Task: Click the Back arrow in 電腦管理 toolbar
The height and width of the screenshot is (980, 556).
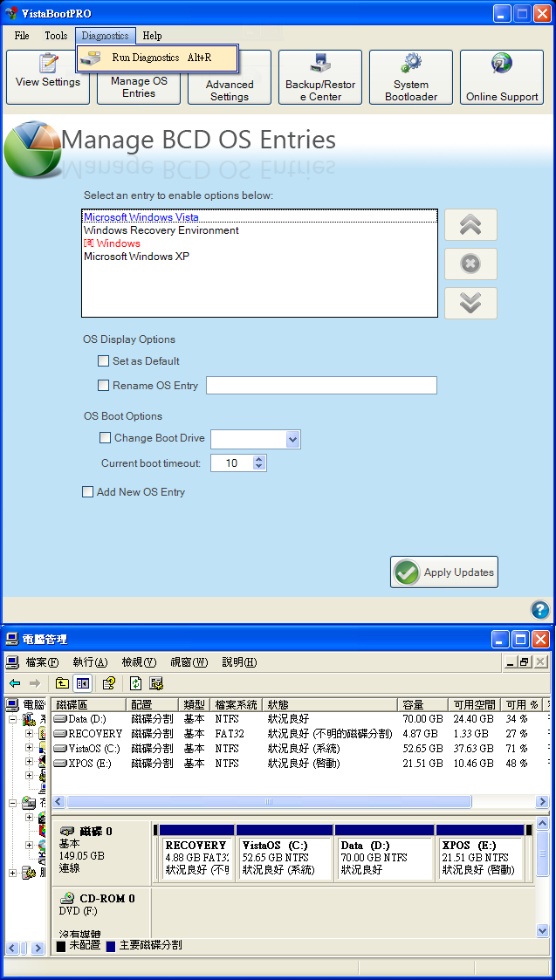Action: [15, 683]
